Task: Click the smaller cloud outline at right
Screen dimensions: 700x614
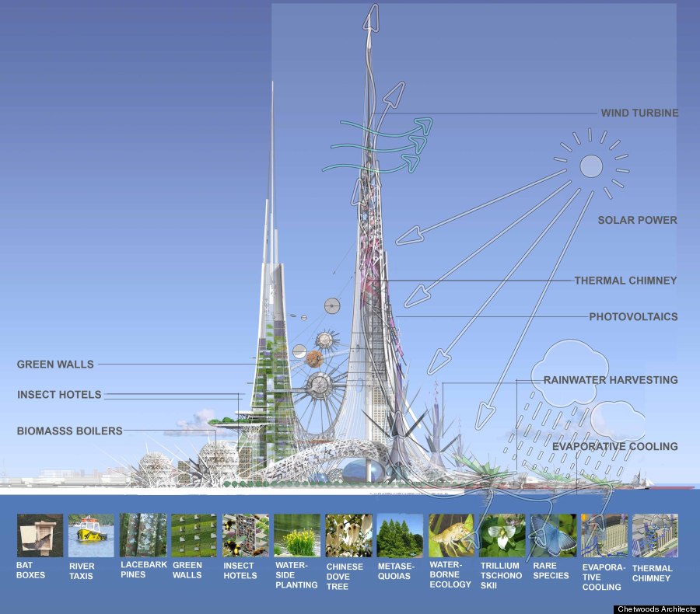Action: point(618,420)
